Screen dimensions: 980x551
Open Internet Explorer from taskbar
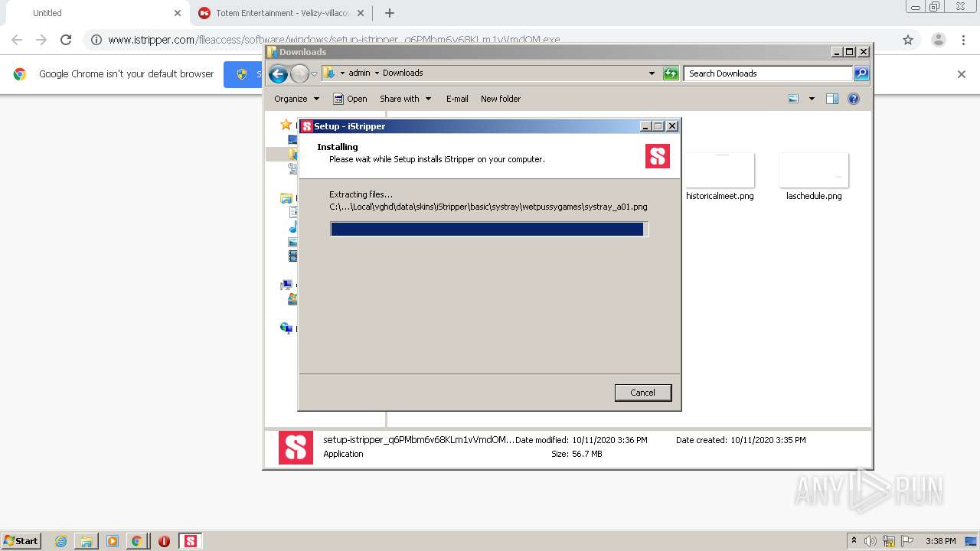point(61,541)
